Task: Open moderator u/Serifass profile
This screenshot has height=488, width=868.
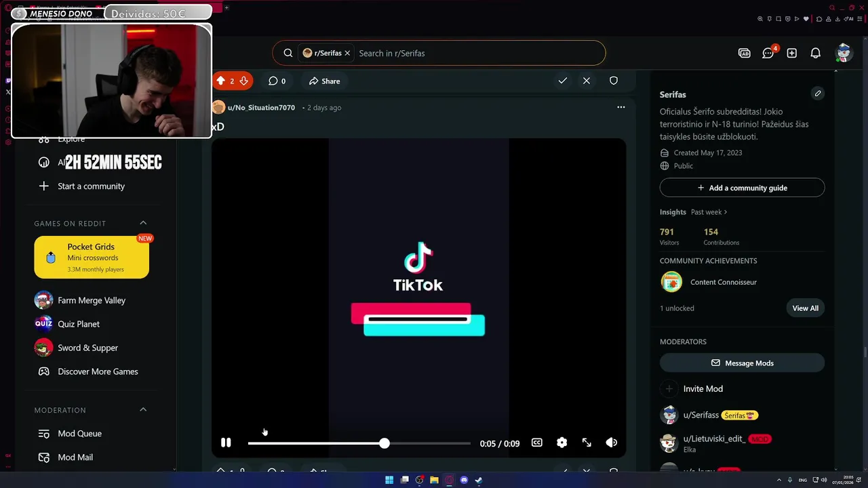Action: (x=701, y=415)
